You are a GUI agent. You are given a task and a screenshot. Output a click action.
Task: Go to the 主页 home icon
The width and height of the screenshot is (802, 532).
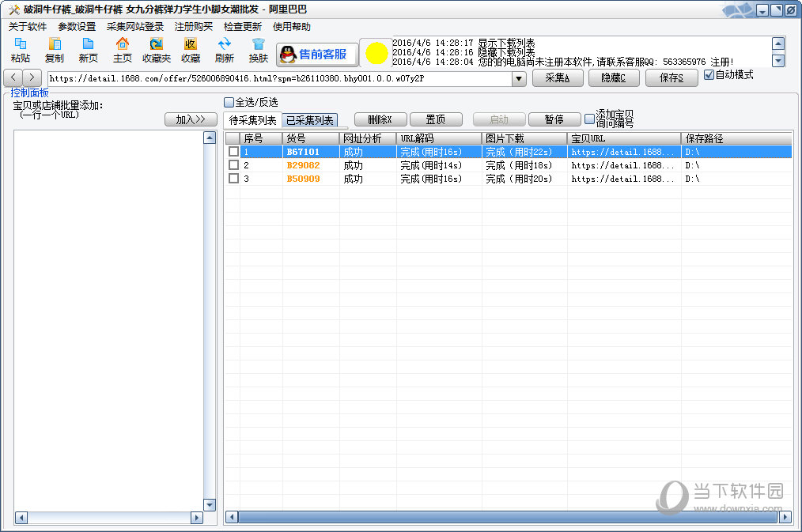point(123,50)
